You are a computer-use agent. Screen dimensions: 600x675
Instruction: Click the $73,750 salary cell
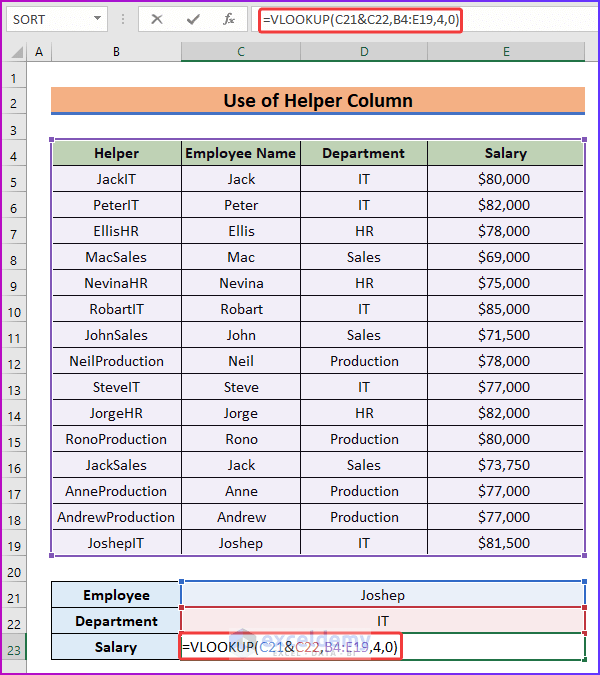click(506, 465)
